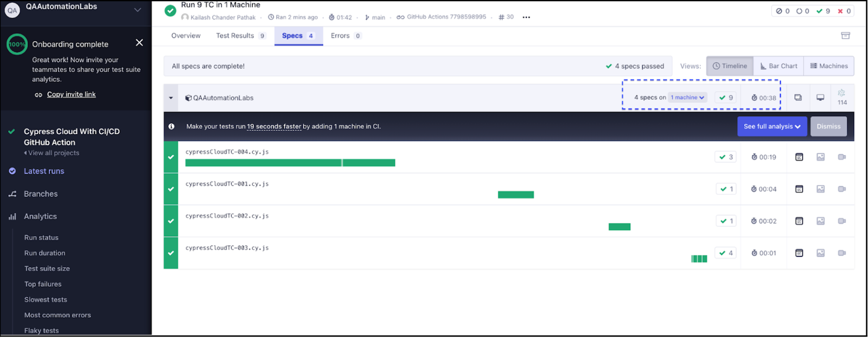Switch view to Bar Chart
The image size is (868, 339).
pos(778,66)
